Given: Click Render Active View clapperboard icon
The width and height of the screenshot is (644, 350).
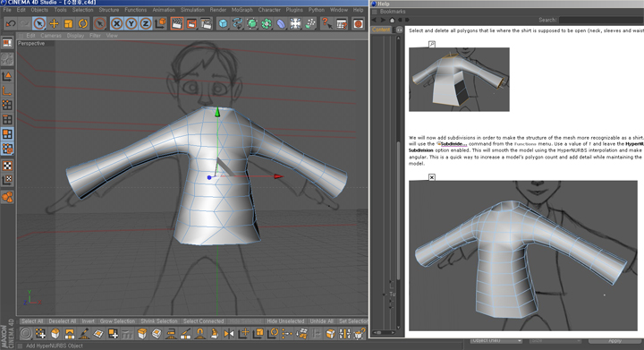Looking at the screenshot, I should click(176, 23).
